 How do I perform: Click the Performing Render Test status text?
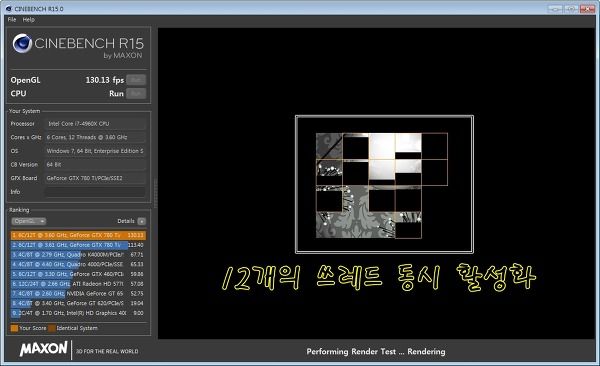coord(376,351)
